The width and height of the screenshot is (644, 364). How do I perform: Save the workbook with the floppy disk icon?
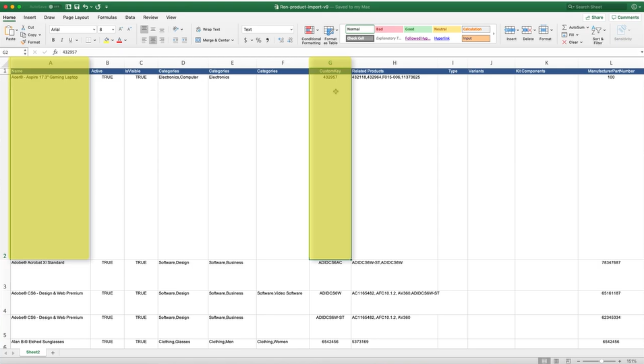[77, 7]
